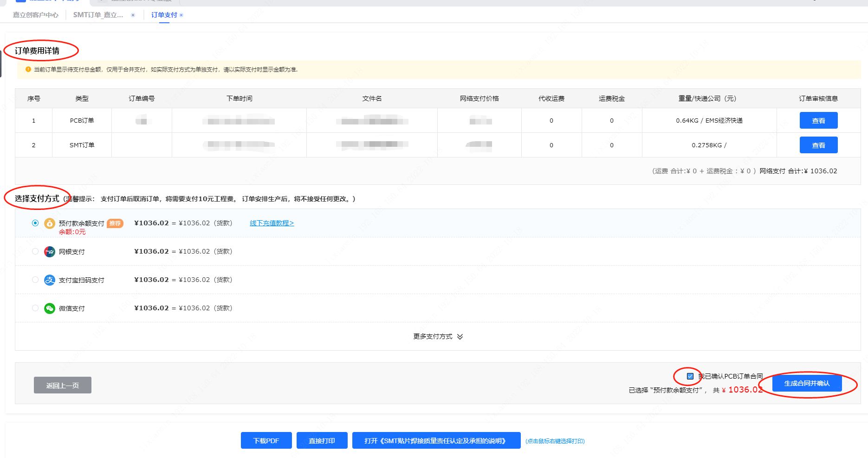Switch to the 嘉立创客户中心 tab
Screen dimensions: 868x458
tap(36, 15)
